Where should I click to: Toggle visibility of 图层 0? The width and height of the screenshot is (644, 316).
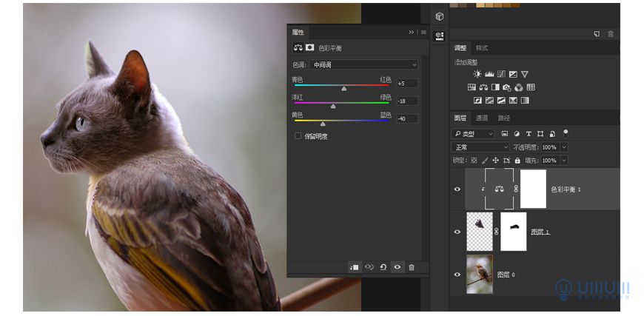[457, 275]
